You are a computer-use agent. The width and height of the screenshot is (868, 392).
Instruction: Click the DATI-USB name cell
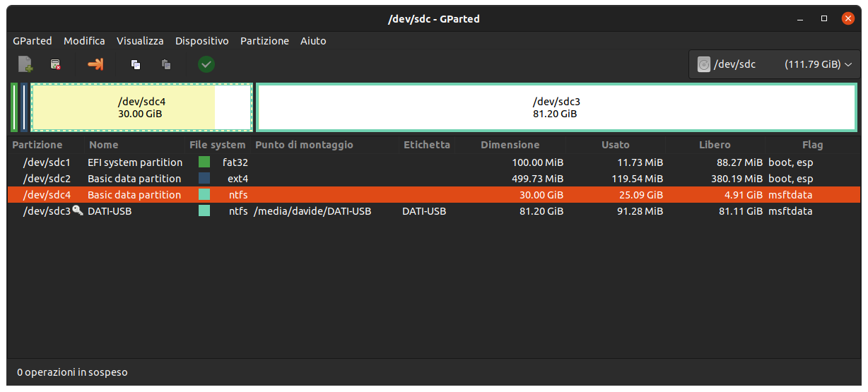click(x=110, y=210)
